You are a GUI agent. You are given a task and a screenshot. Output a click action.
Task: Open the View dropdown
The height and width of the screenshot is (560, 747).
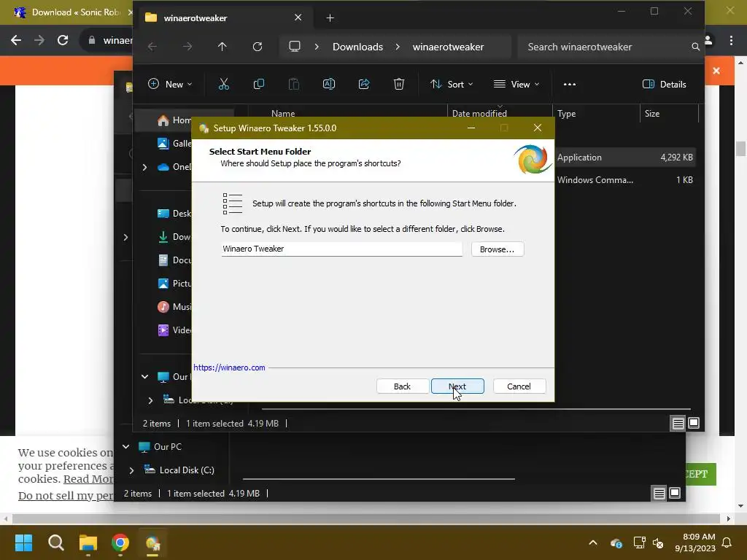[517, 85]
